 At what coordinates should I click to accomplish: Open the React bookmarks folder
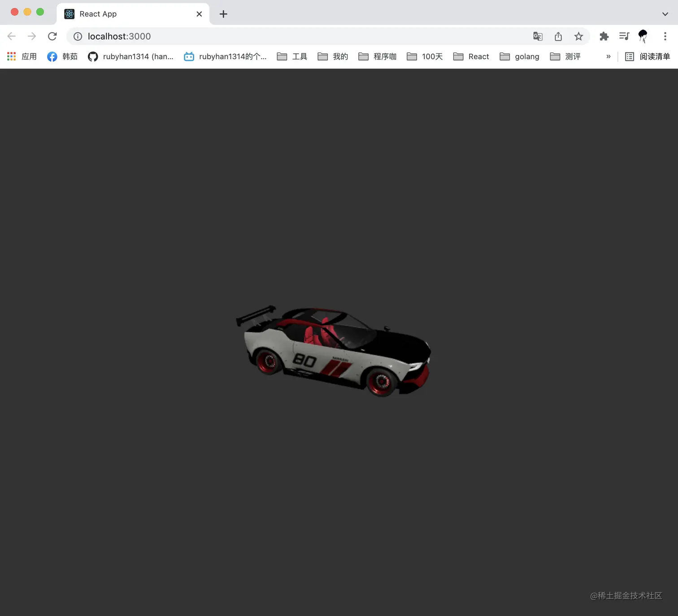pyautogui.click(x=471, y=56)
